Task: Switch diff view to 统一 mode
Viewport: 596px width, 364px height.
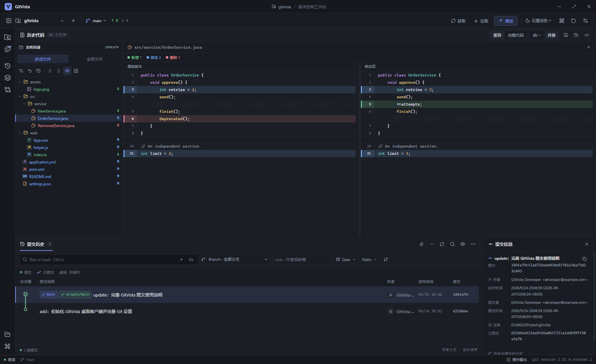Action: click(537, 35)
